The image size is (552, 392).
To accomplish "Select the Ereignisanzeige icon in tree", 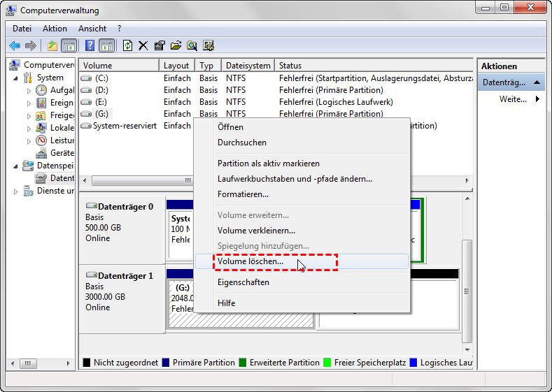I will point(41,103).
